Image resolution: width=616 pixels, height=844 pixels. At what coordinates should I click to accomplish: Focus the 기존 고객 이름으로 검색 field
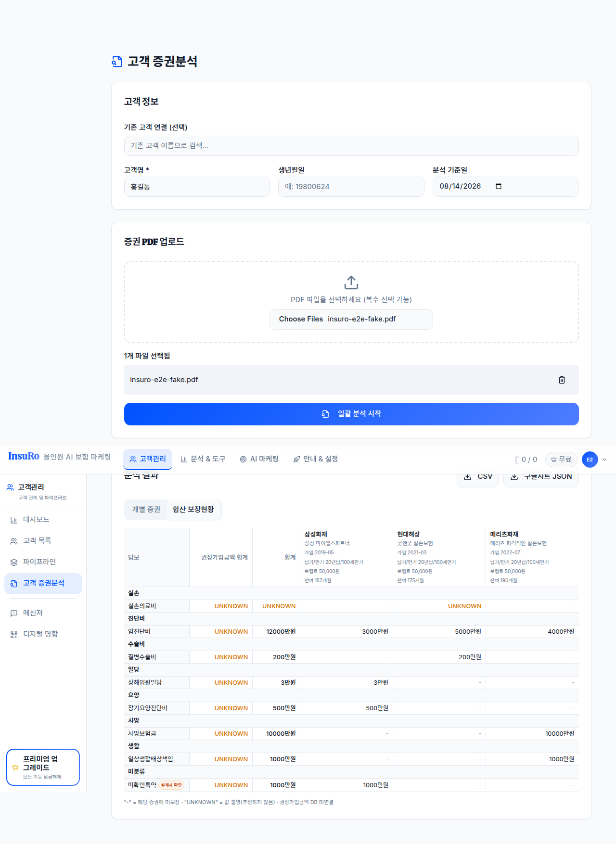pyautogui.click(x=351, y=146)
